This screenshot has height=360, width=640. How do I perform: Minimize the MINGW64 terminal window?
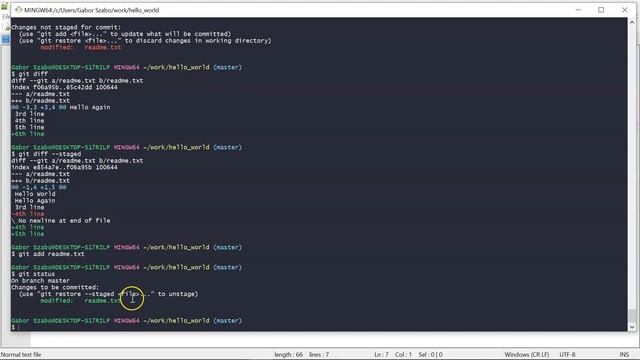[578, 10]
